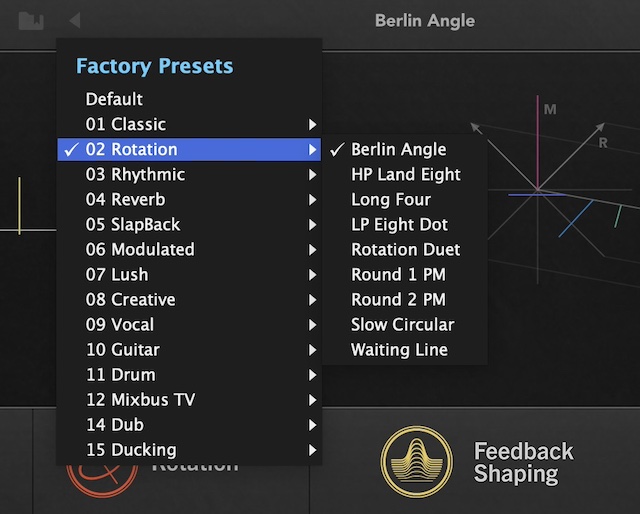
Task: Click the checked 02 Rotation category
Action: (131, 150)
